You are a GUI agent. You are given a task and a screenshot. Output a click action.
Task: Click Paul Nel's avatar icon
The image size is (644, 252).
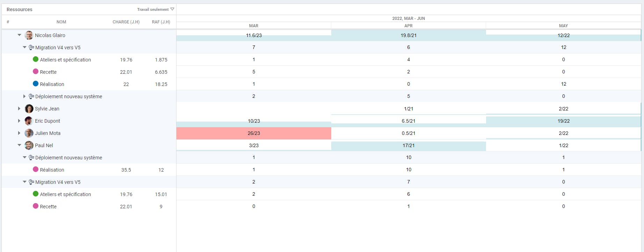(29, 145)
